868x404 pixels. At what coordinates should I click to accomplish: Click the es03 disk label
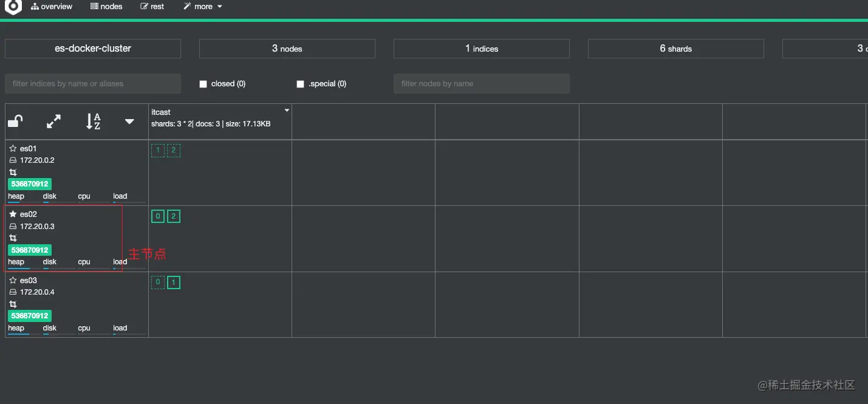coord(50,328)
